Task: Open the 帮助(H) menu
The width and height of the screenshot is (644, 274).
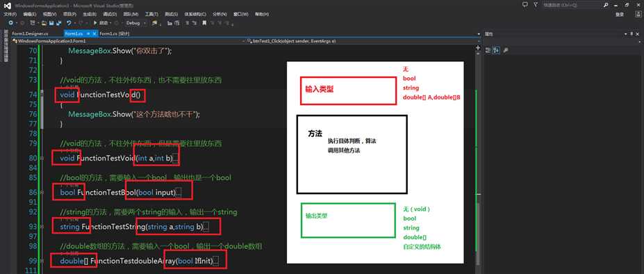Action: pyautogui.click(x=262, y=14)
